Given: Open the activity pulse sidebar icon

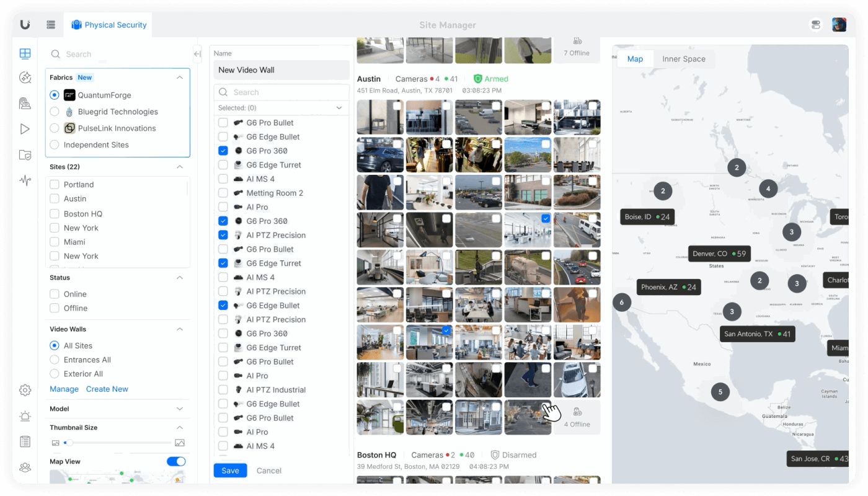Looking at the screenshot, I should (x=25, y=180).
